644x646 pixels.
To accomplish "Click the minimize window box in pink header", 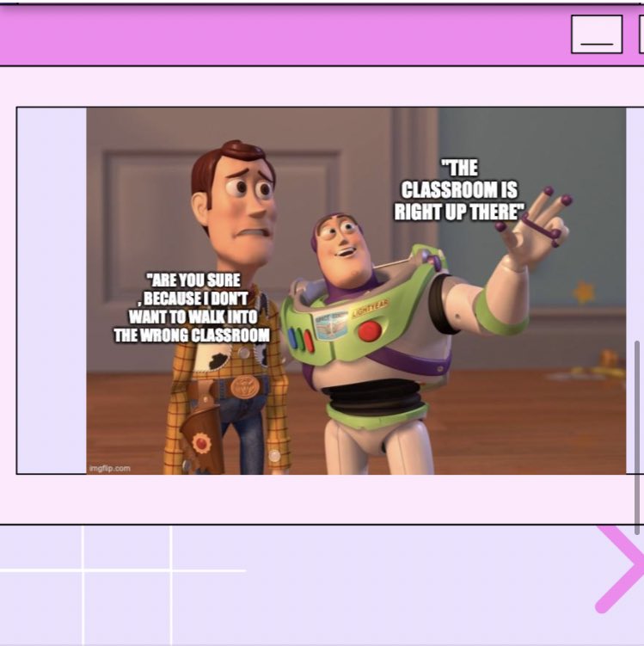I will click(x=597, y=34).
